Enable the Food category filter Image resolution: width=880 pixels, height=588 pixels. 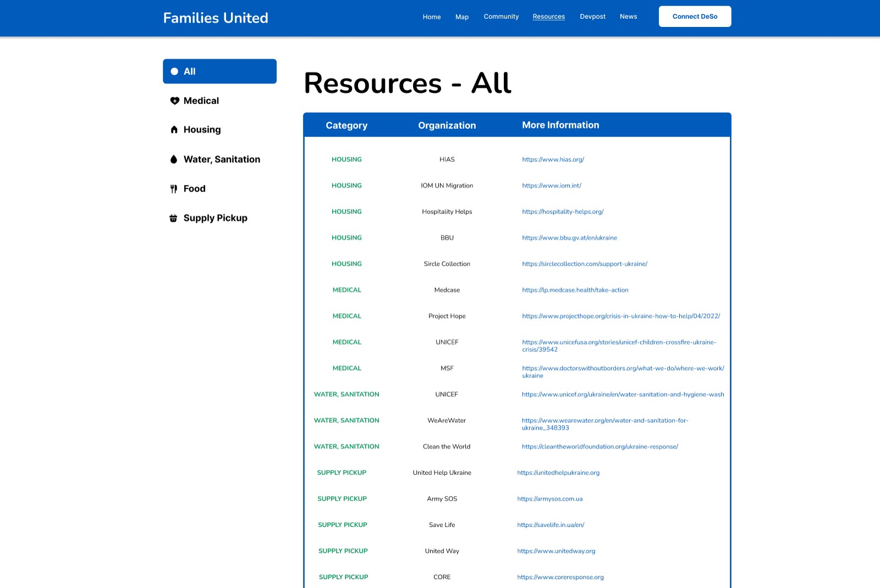[x=194, y=188]
